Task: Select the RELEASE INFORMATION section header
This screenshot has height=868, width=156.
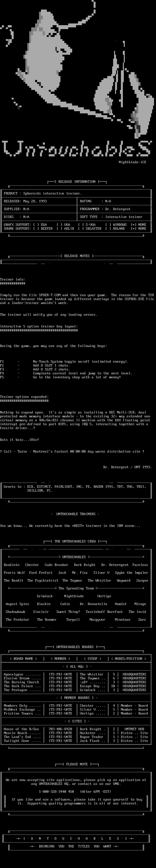Action: pos(77,182)
